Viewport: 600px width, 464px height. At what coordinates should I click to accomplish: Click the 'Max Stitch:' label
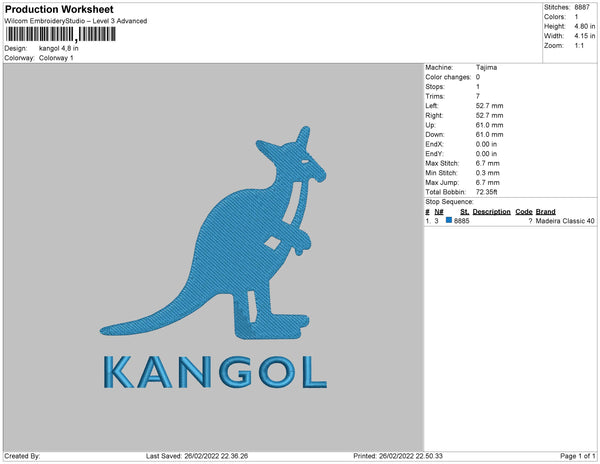tap(442, 163)
